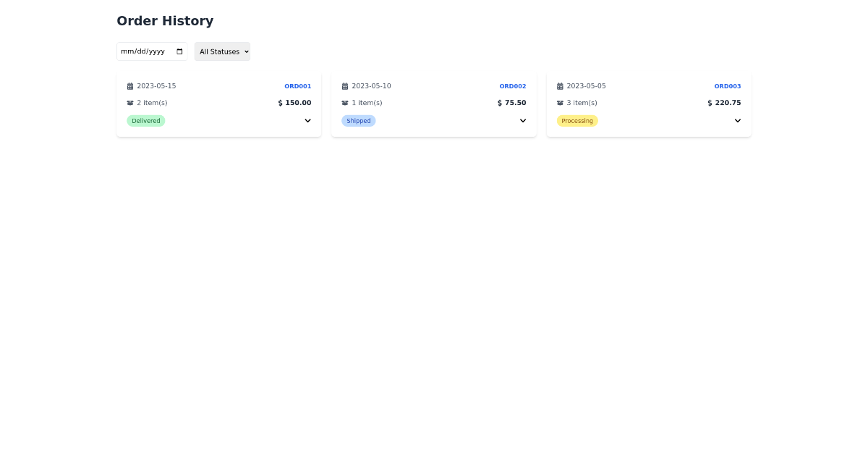Click the basket icon next to 3 item(s)

click(x=559, y=103)
